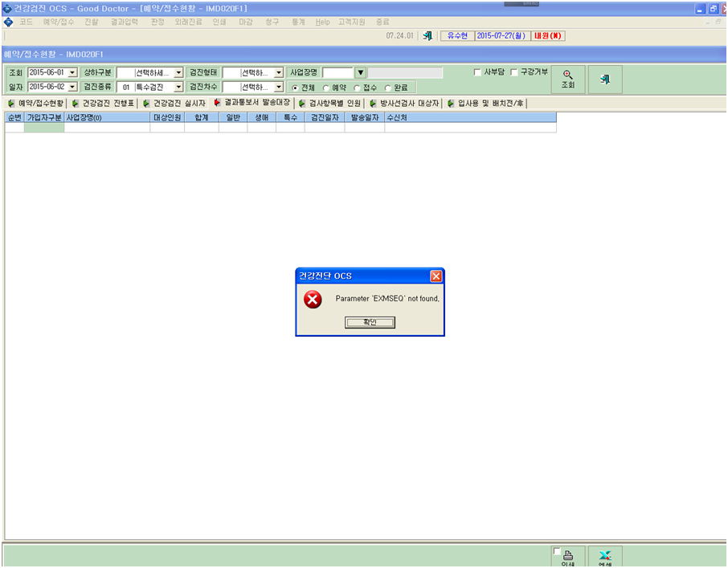Click the 조회 magnifier search button
The height and width of the screenshot is (568, 728).
tap(568, 80)
